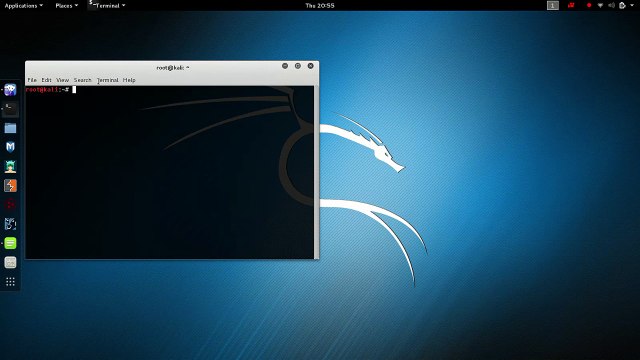Screen dimensions: 640x360
Task: Click the terminal window vertical scrollbar
Action: pos(316,172)
